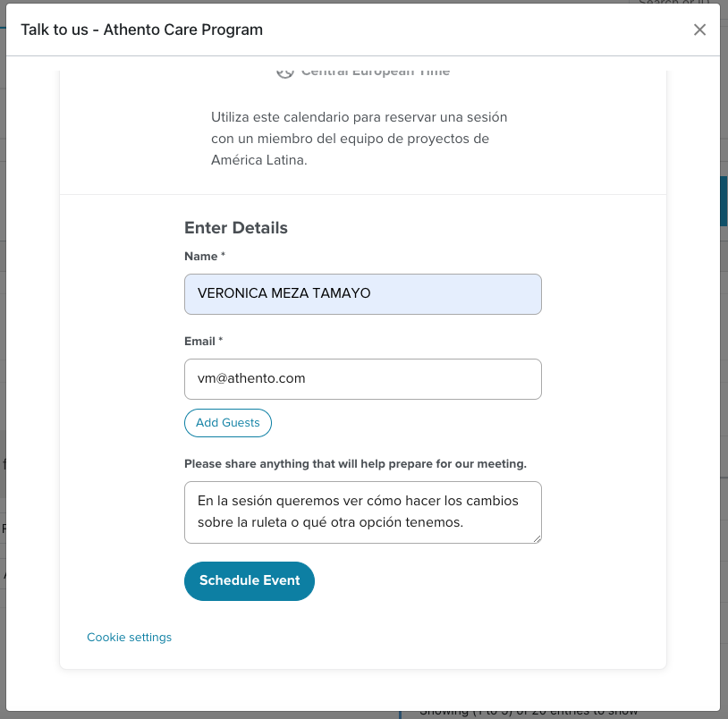The height and width of the screenshot is (719, 728).
Task: Click the Add Guests button
Action: (227, 423)
